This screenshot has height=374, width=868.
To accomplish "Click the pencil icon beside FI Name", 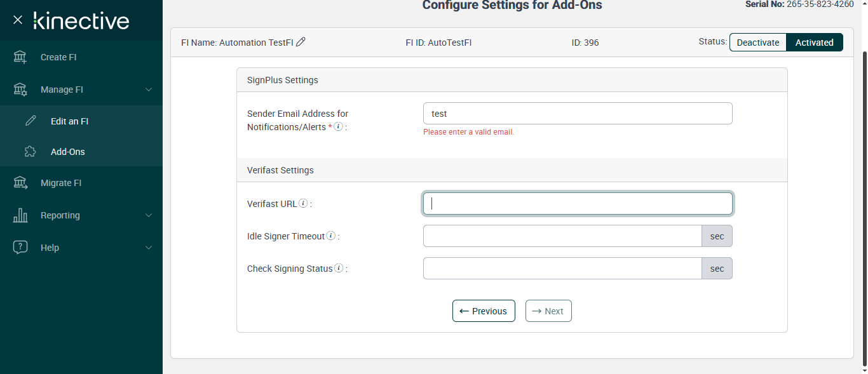I will coord(301,42).
